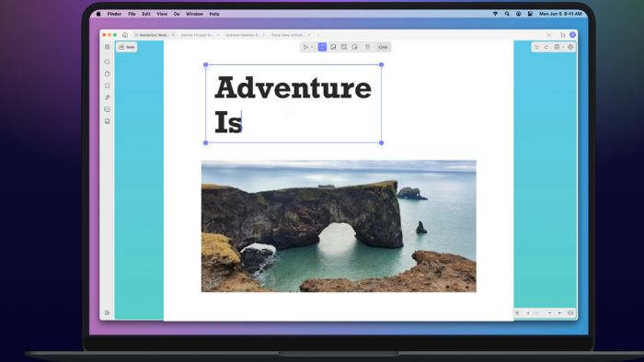Viewport: 644px width, 362px height.
Task: Click the Close button in edit toolbar
Action: click(x=383, y=47)
